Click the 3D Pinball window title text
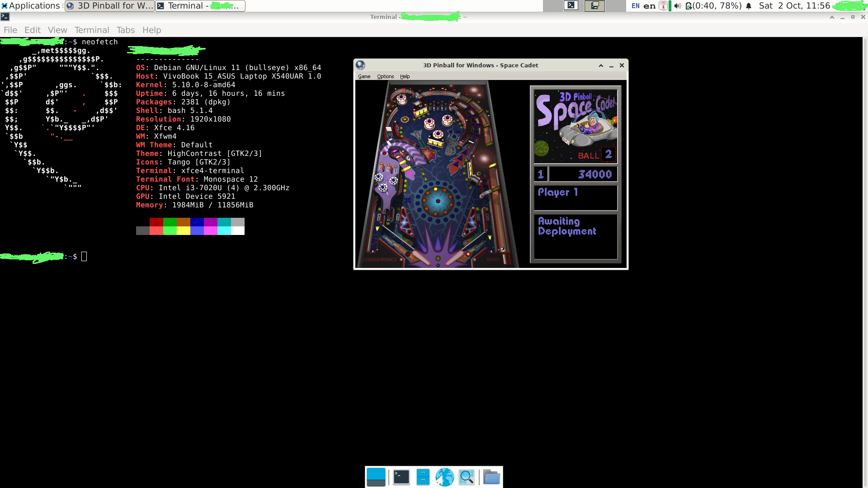The width and height of the screenshot is (868, 488). point(481,66)
